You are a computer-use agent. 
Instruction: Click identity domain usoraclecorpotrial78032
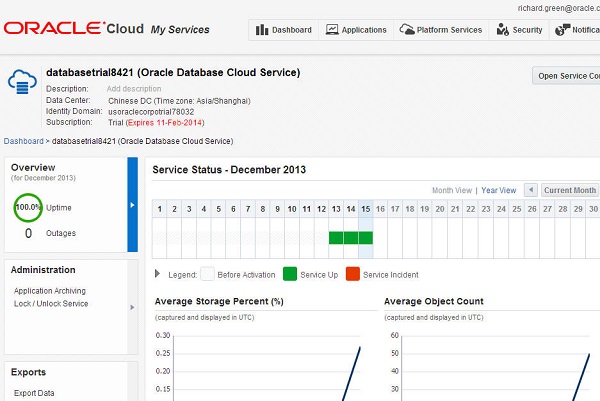tap(151, 112)
